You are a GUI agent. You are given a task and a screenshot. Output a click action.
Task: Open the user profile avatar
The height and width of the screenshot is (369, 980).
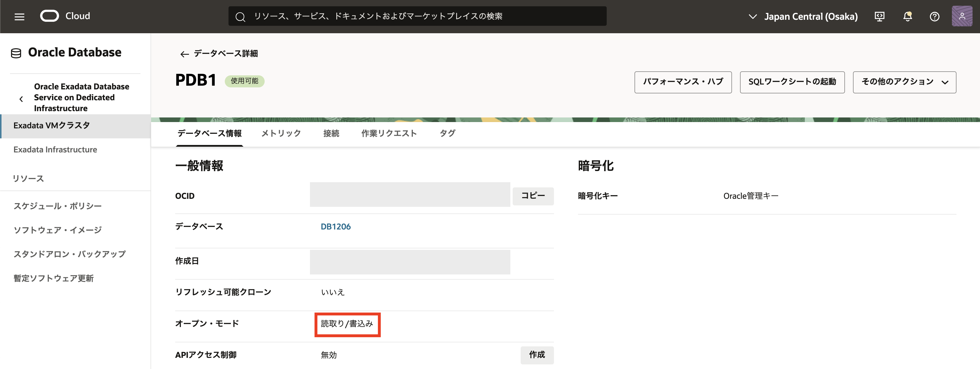tap(962, 16)
